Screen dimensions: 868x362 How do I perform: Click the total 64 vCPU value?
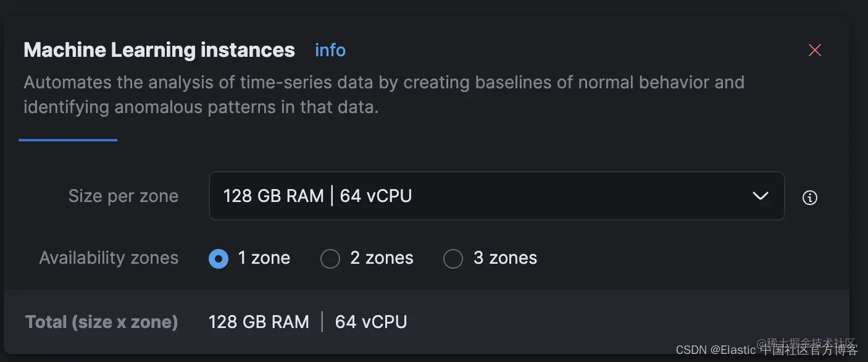pos(371,322)
